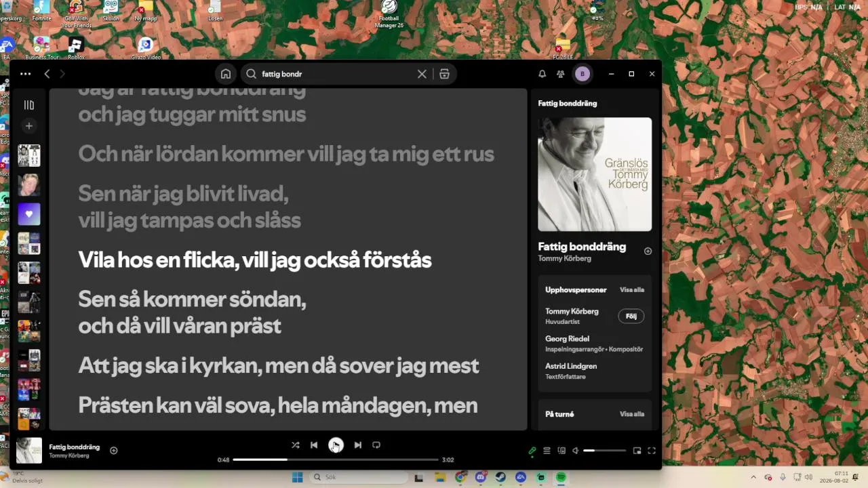Open Tommy Körberg artist link in player bar

point(68,455)
